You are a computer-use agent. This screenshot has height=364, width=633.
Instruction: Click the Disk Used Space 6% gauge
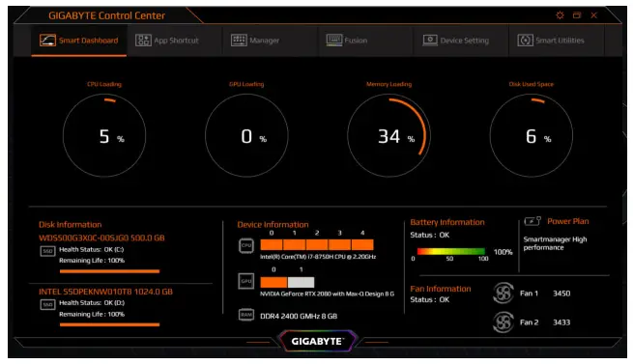(x=532, y=135)
